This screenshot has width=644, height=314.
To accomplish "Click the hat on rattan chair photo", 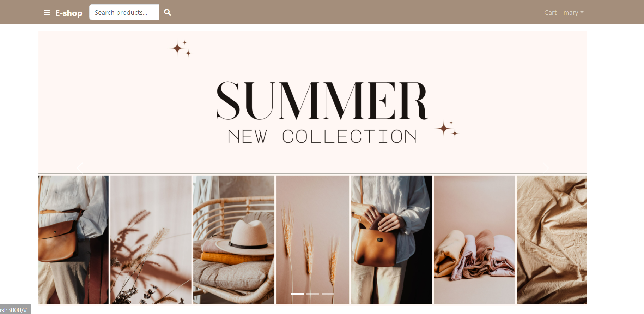I will (x=234, y=240).
